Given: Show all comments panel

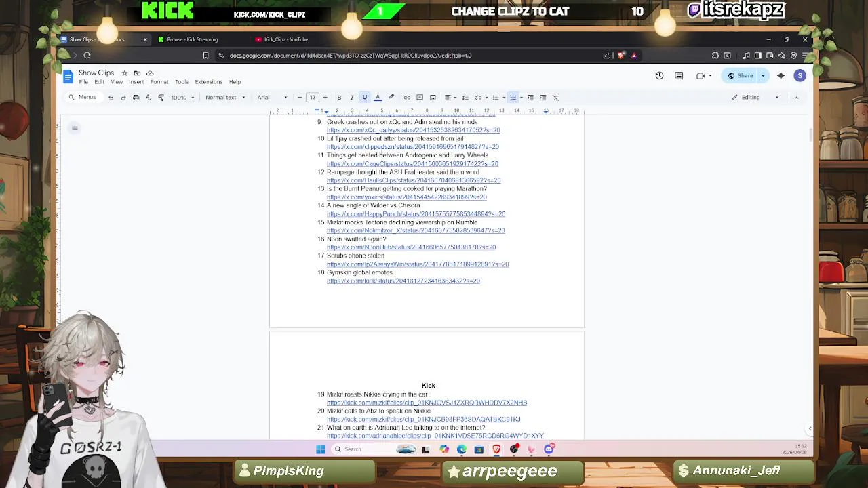Looking at the screenshot, I should click(679, 76).
